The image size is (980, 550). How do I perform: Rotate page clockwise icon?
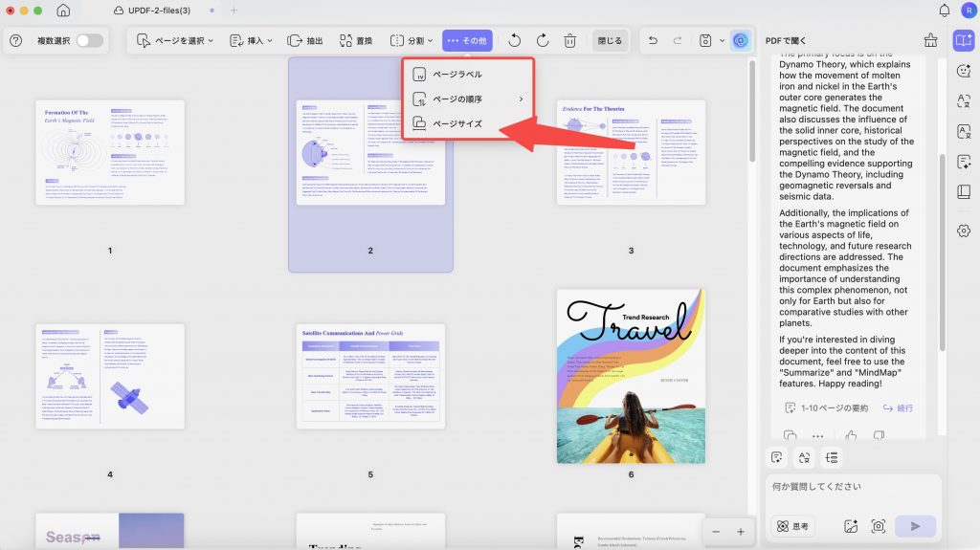pos(543,40)
